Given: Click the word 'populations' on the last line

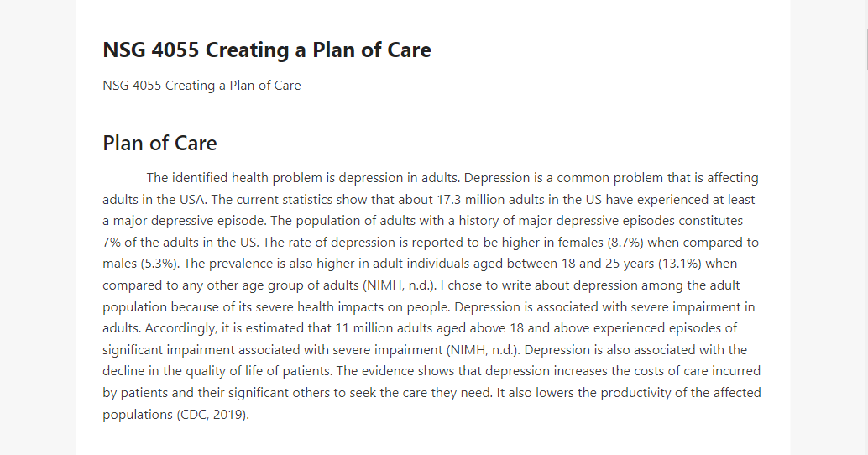Looking at the screenshot, I should 138,415.
